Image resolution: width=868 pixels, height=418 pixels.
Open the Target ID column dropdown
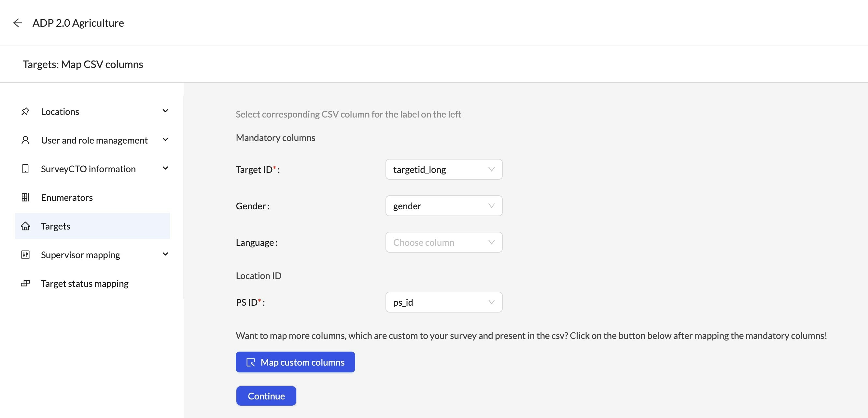point(443,169)
